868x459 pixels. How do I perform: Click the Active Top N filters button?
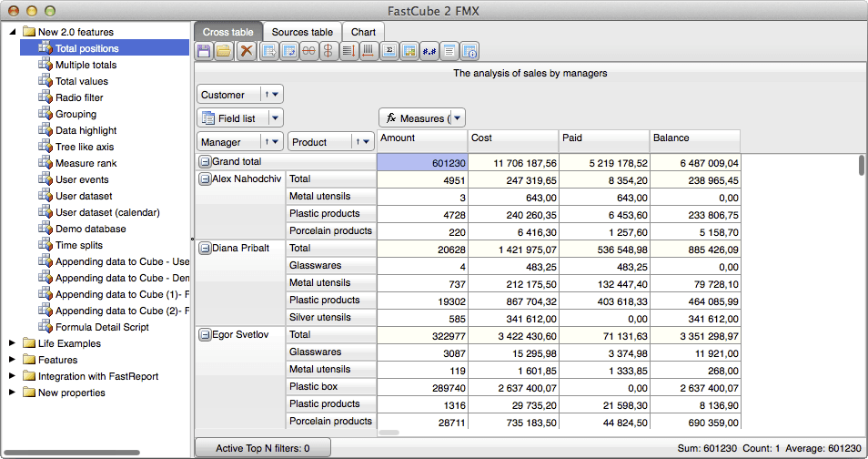click(x=263, y=448)
